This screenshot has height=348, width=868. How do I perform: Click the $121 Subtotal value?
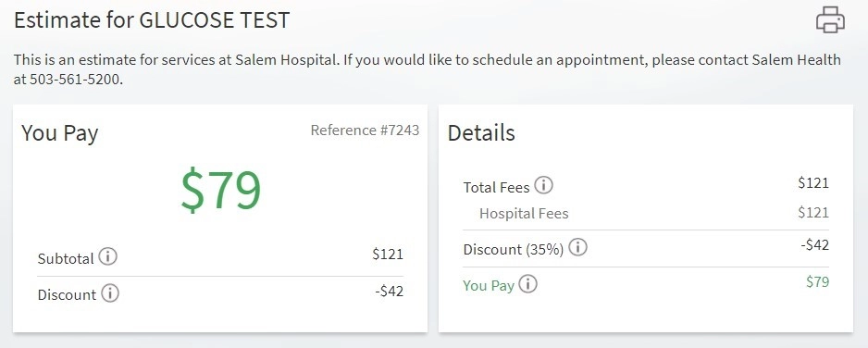tap(388, 254)
